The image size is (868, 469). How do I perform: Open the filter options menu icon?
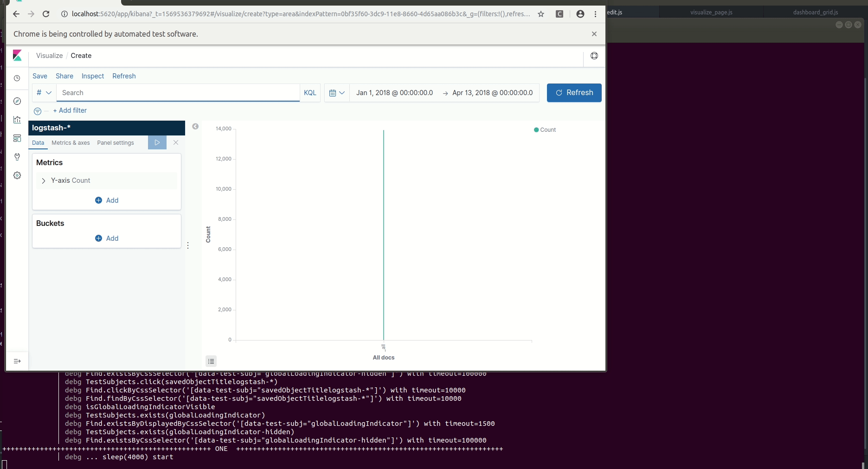(38, 111)
